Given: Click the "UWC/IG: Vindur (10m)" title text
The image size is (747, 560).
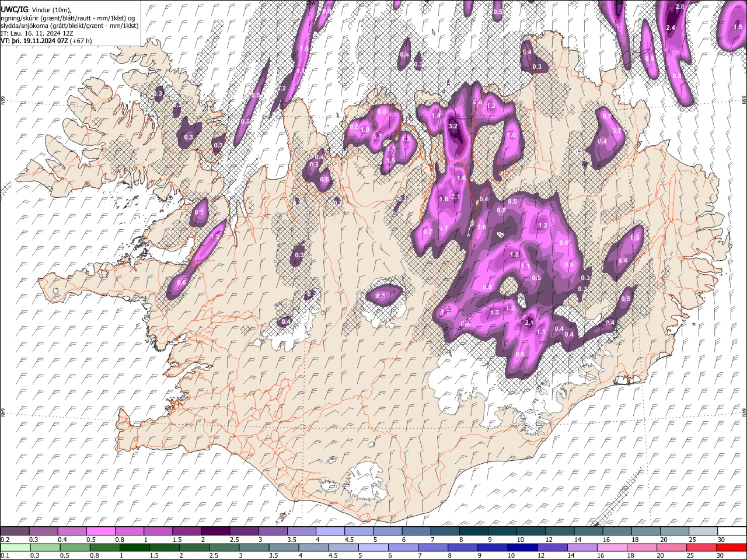Looking at the screenshot, I should (36, 10).
